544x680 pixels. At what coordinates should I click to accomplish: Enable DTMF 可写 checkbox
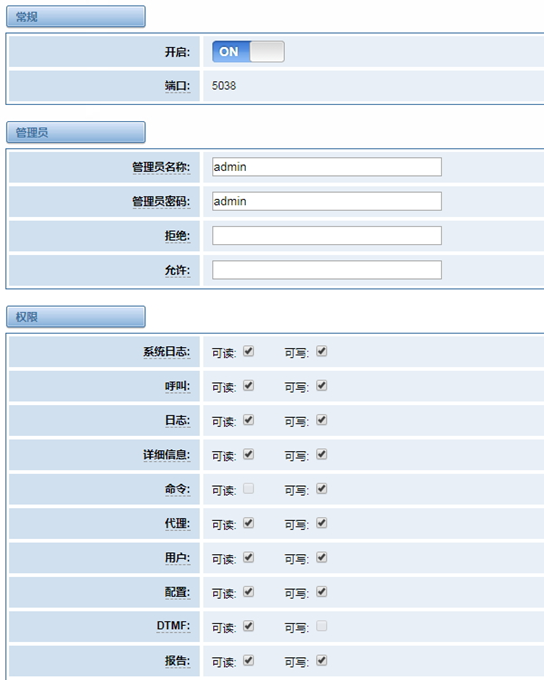(321, 626)
